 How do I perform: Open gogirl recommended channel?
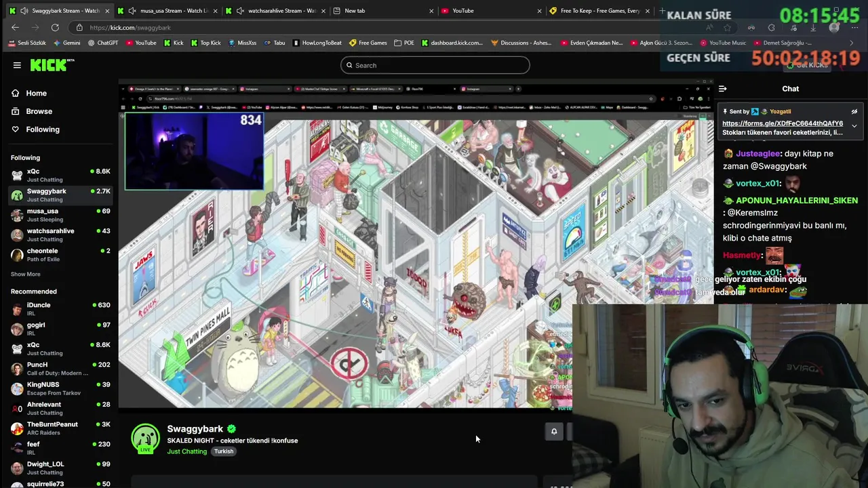click(60, 329)
